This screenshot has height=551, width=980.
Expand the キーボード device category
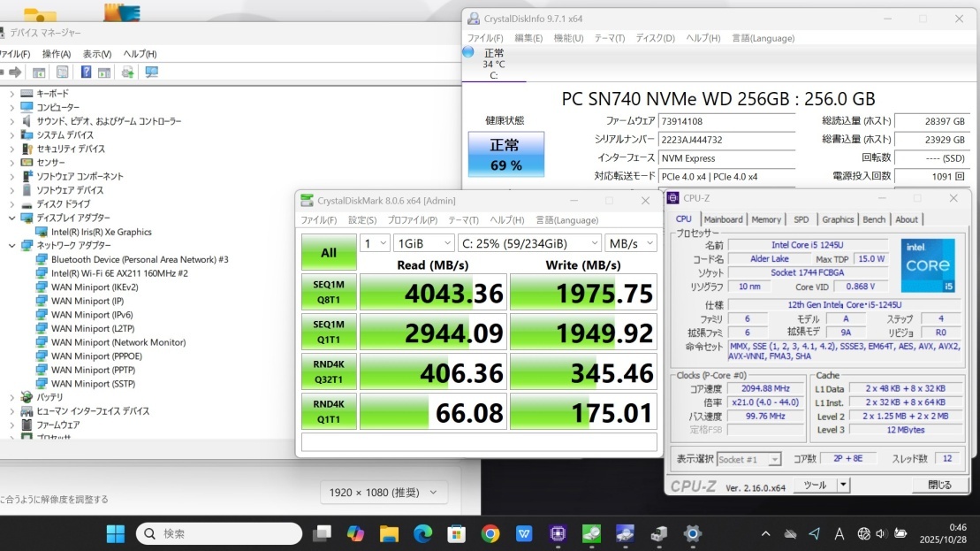point(11,94)
